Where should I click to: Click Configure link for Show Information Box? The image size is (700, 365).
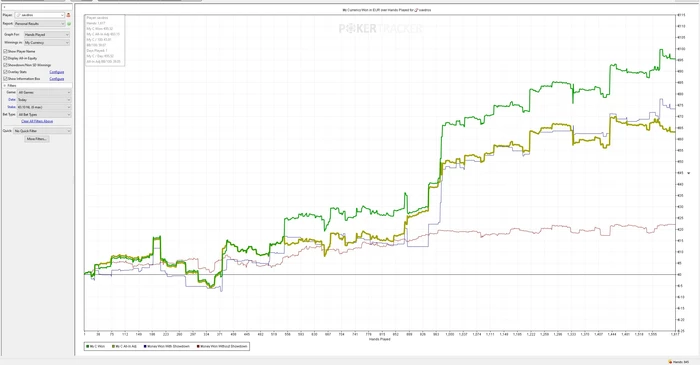click(x=57, y=79)
